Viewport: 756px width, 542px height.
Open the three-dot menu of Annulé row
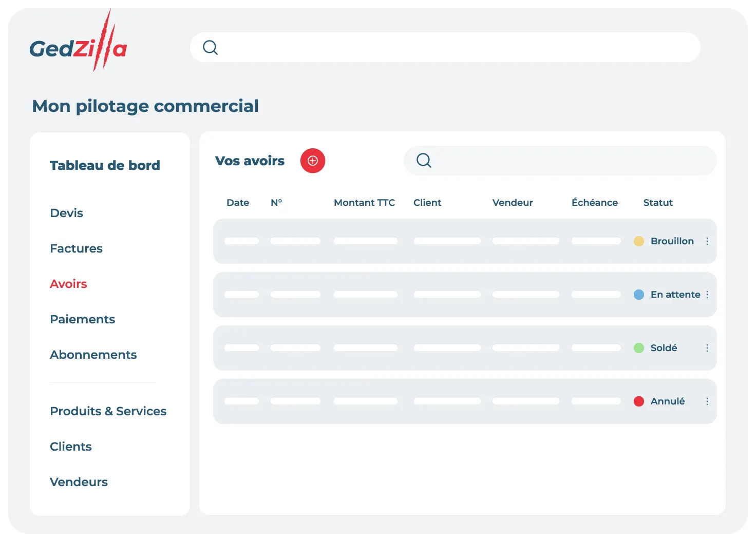click(x=707, y=401)
